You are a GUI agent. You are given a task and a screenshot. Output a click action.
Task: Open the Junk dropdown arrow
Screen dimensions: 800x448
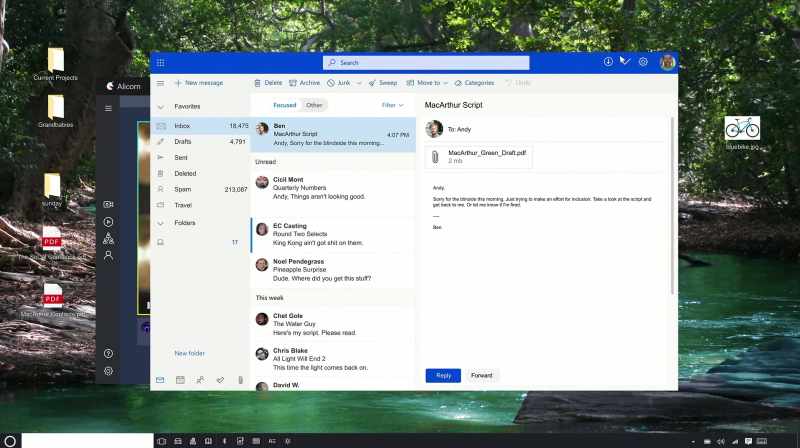point(359,83)
